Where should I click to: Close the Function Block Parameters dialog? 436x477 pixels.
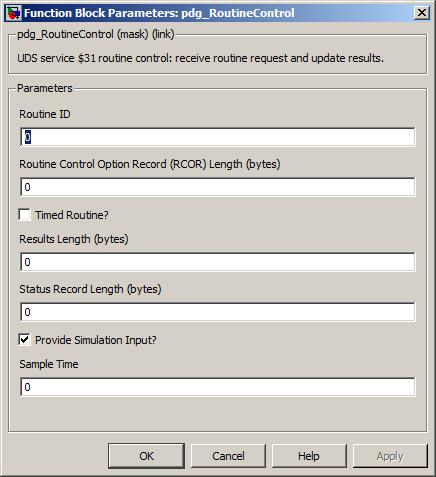(422, 13)
